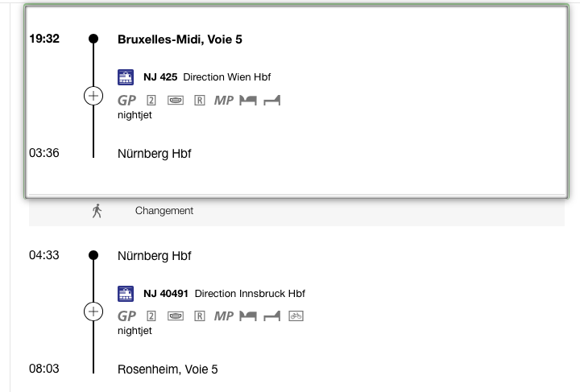
Task: Expand stops for the NJ 40491 segment
Action: pyautogui.click(x=93, y=312)
